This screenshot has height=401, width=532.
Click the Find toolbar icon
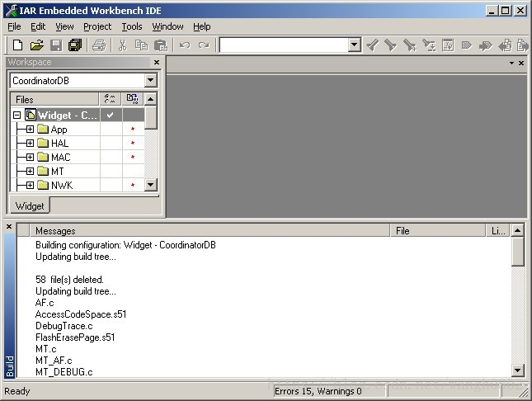pyautogui.click(x=410, y=45)
